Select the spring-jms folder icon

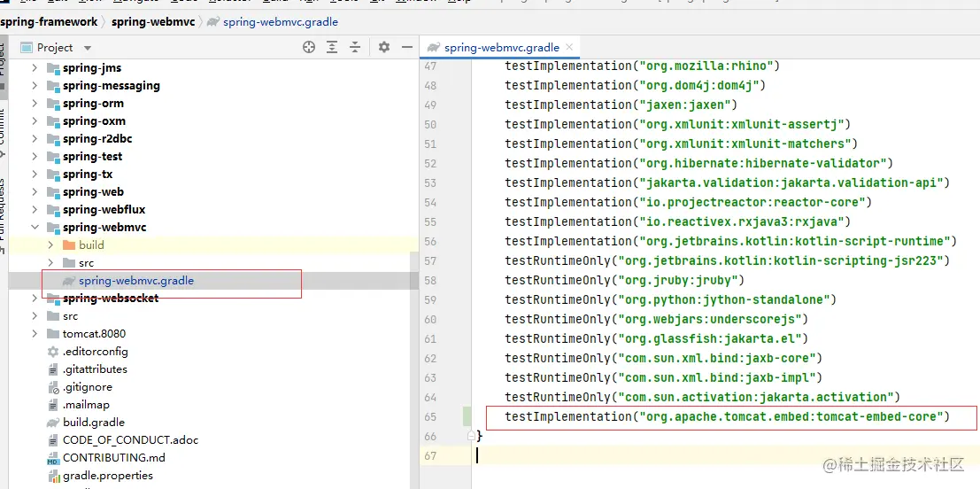click(x=53, y=67)
